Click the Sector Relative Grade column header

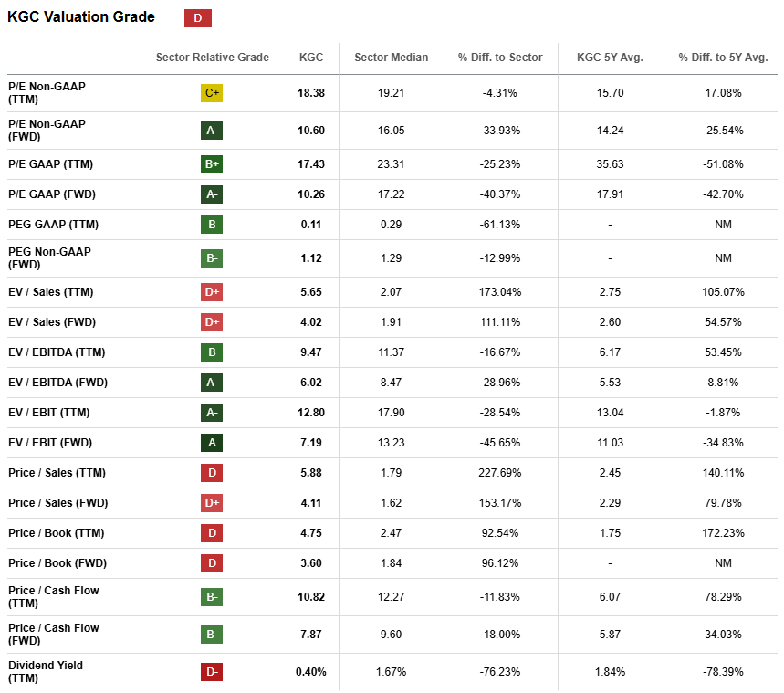[x=212, y=57]
